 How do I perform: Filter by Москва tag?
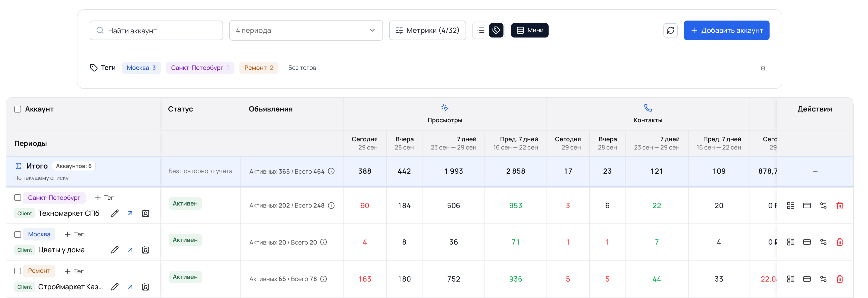click(x=141, y=68)
